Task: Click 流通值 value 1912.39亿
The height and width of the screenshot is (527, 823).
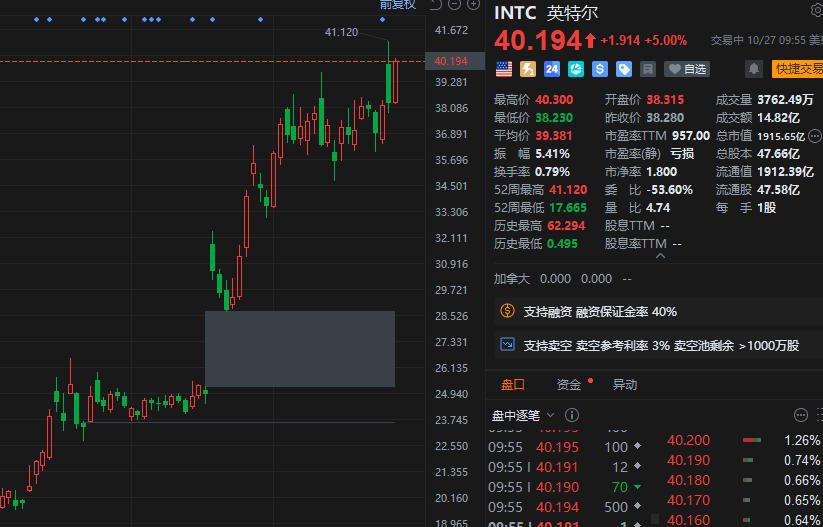Action: [785, 172]
